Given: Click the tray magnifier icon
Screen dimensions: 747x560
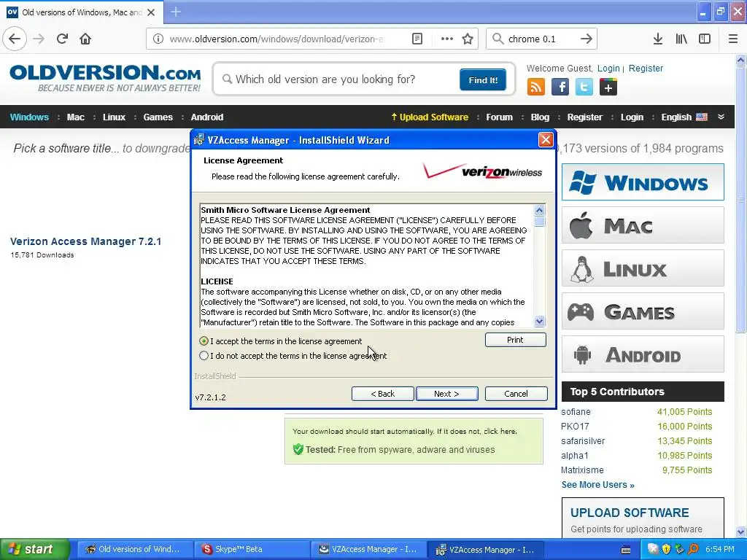Looking at the screenshot, I should [693, 549].
